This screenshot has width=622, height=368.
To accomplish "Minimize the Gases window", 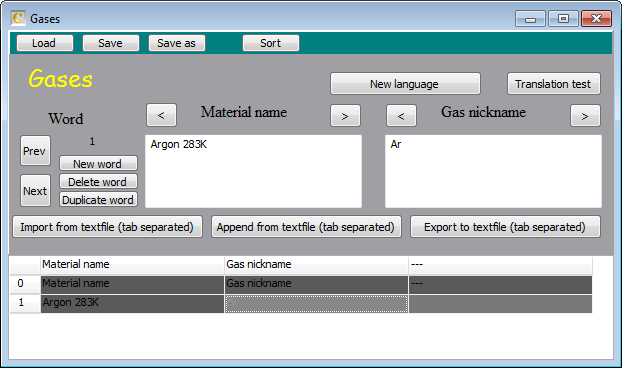I will [530, 19].
